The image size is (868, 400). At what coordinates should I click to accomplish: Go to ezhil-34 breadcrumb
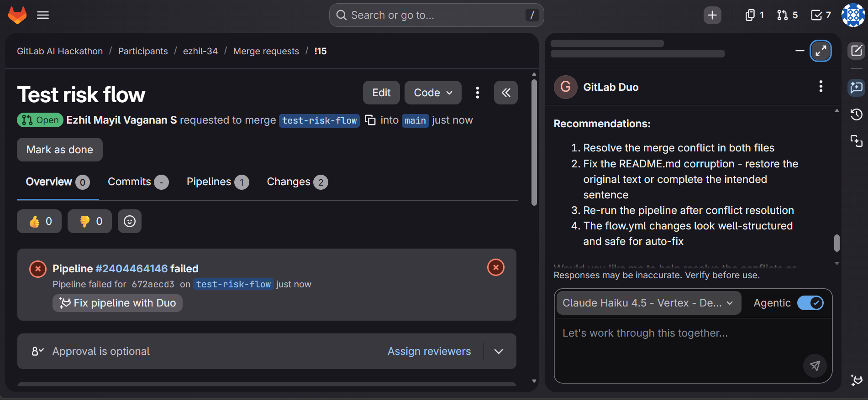click(200, 51)
